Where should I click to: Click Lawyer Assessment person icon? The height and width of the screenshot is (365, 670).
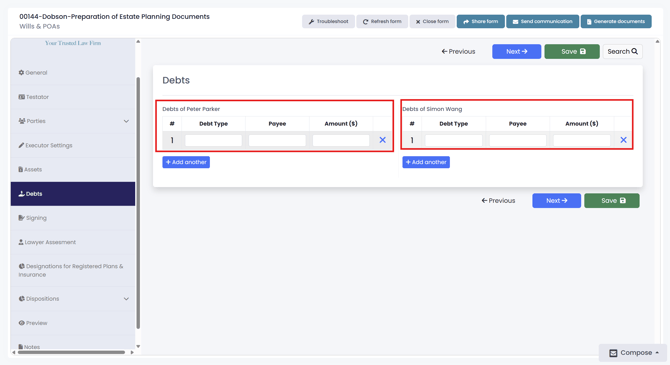pos(21,242)
